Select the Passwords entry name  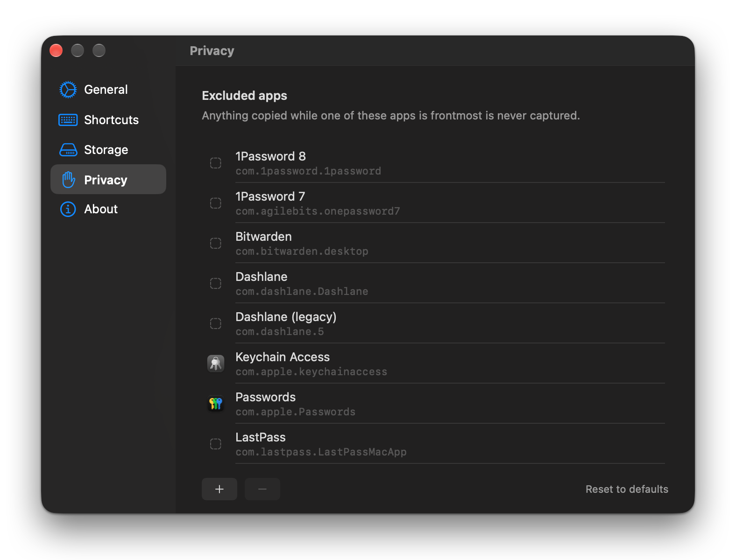pos(266,397)
